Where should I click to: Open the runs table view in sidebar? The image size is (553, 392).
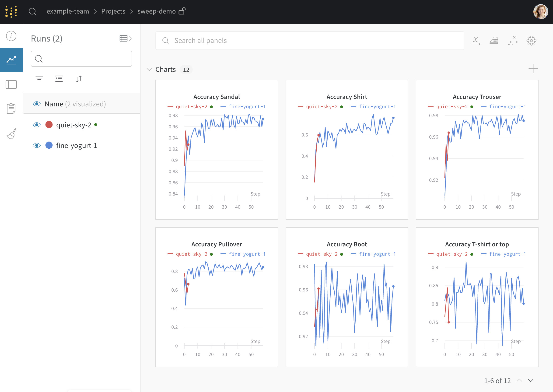tap(11, 84)
